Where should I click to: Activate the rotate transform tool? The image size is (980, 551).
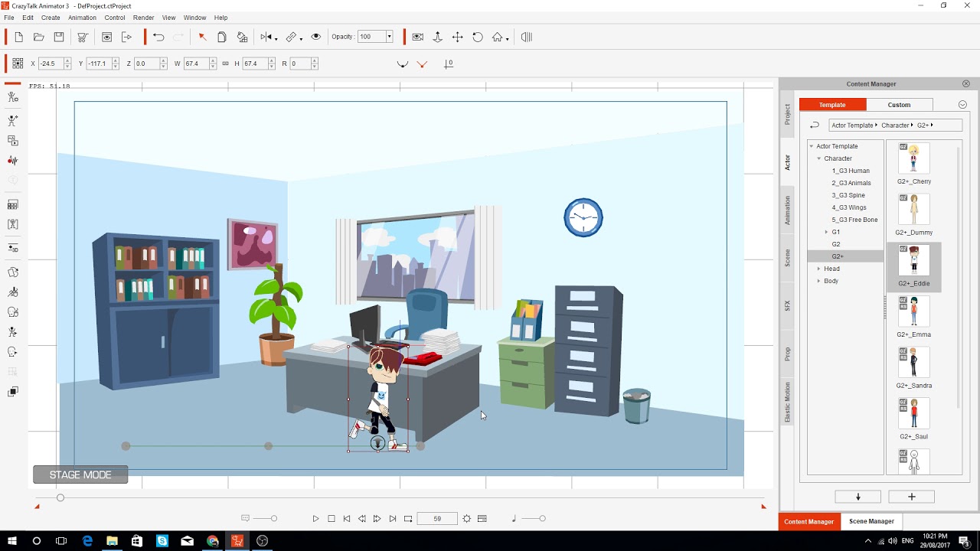click(x=478, y=36)
